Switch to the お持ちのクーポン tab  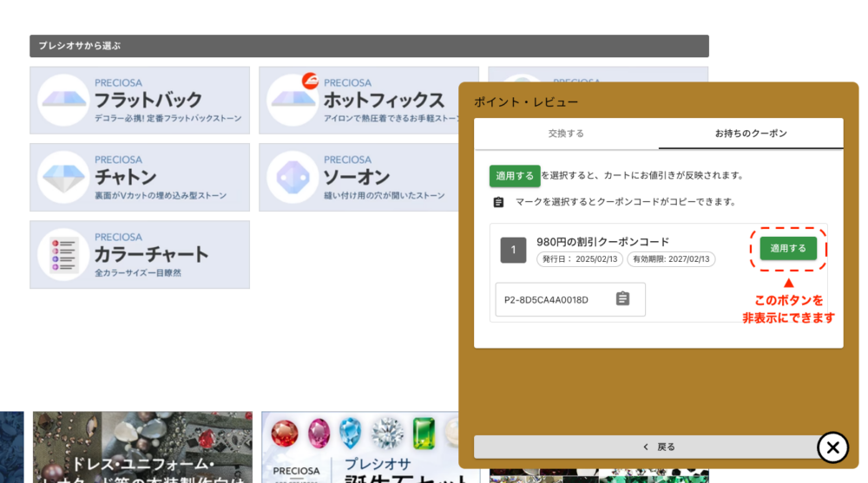click(751, 134)
